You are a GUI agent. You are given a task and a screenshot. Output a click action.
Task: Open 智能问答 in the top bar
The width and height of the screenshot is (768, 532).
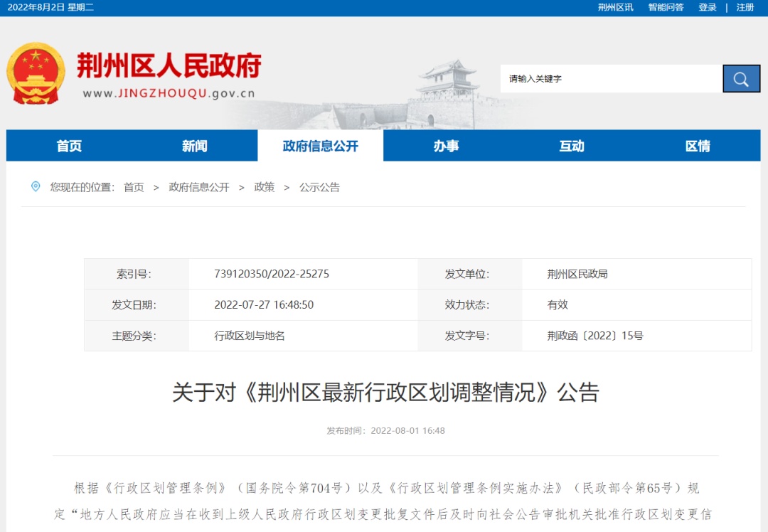666,7
